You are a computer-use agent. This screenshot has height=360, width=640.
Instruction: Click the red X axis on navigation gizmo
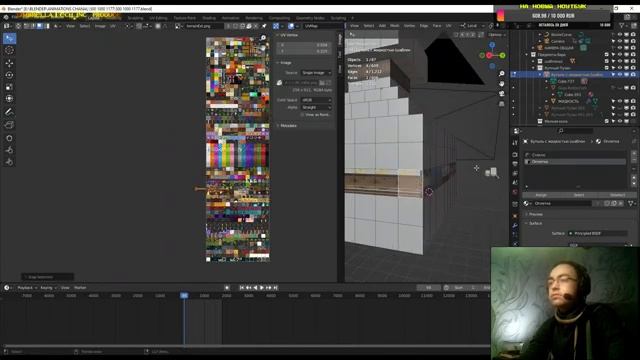point(489,56)
